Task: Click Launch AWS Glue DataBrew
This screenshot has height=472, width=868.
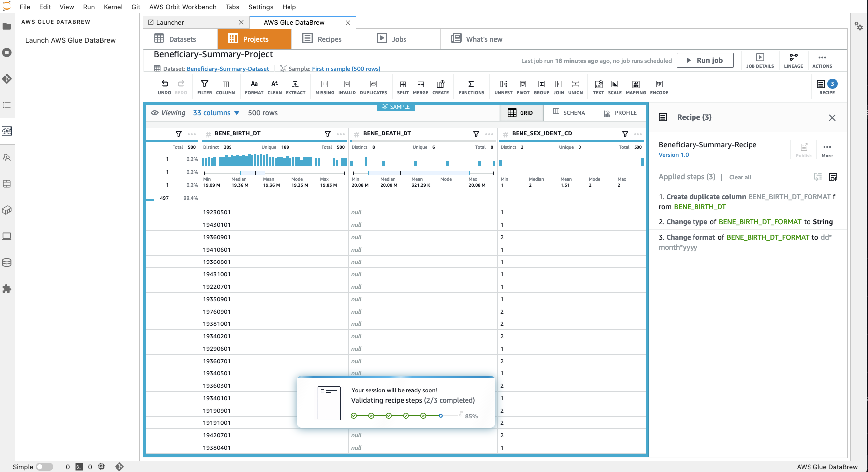Action: tap(70, 40)
